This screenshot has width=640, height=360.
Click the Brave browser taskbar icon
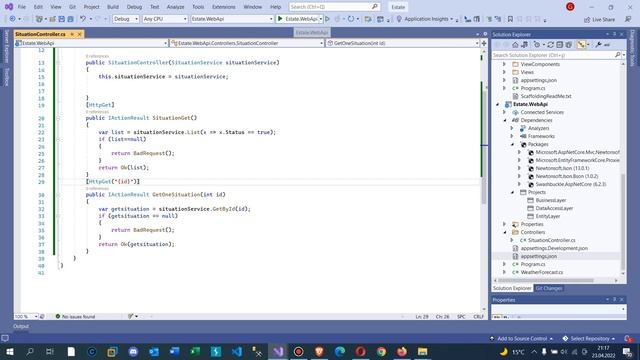[319, 351]
